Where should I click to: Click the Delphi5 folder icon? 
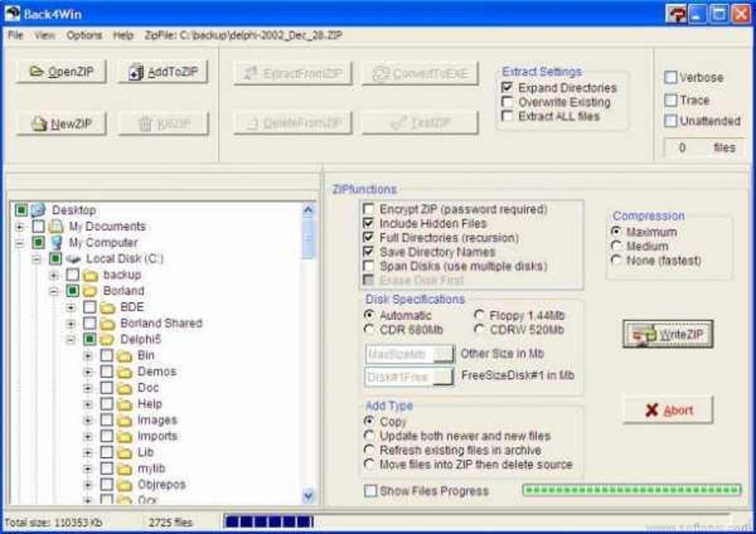[x=107, y=340]
